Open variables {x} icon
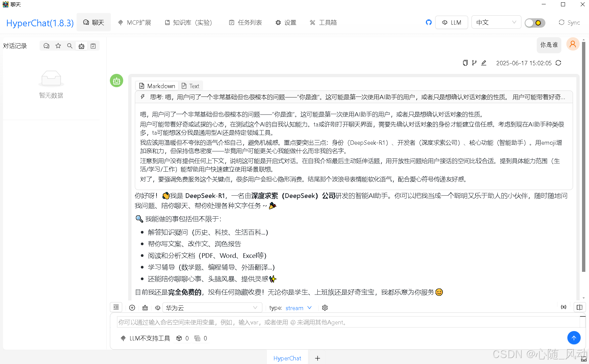 tap(563, 307)
